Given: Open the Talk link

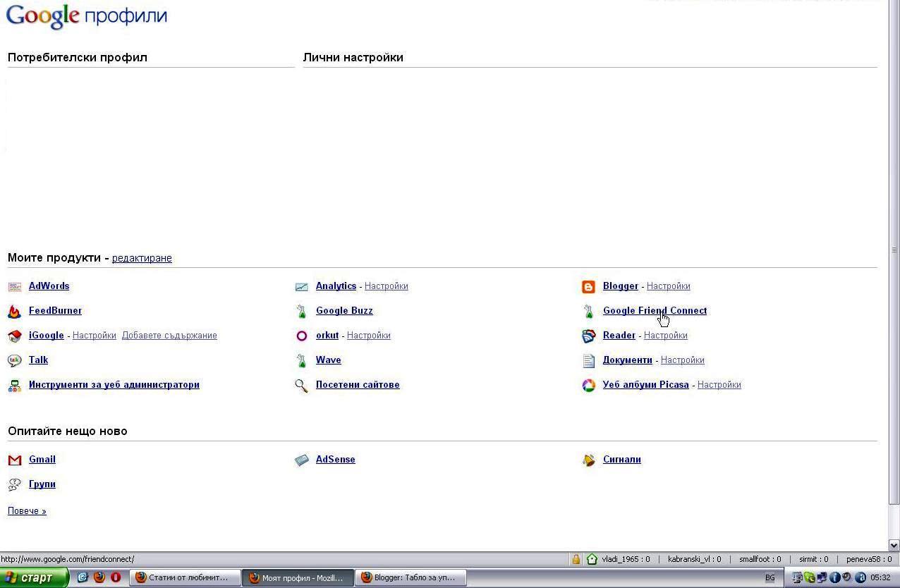Looking at the screenshot, I should point(38,360).
